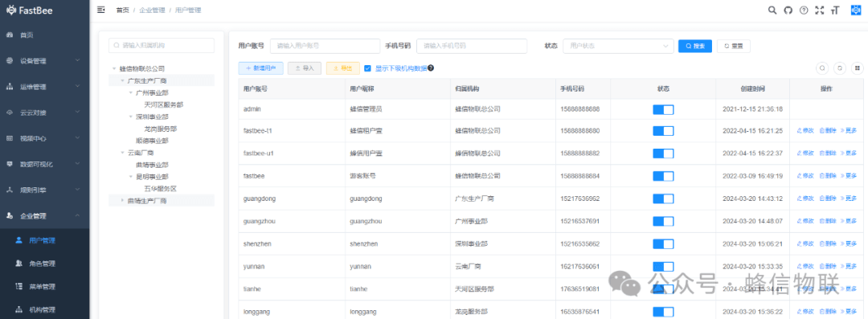Viewport: 868px width, 319px height.
Task: Click 删除 delete link for fastbee-u1
Action: click(x=828, y=153)
